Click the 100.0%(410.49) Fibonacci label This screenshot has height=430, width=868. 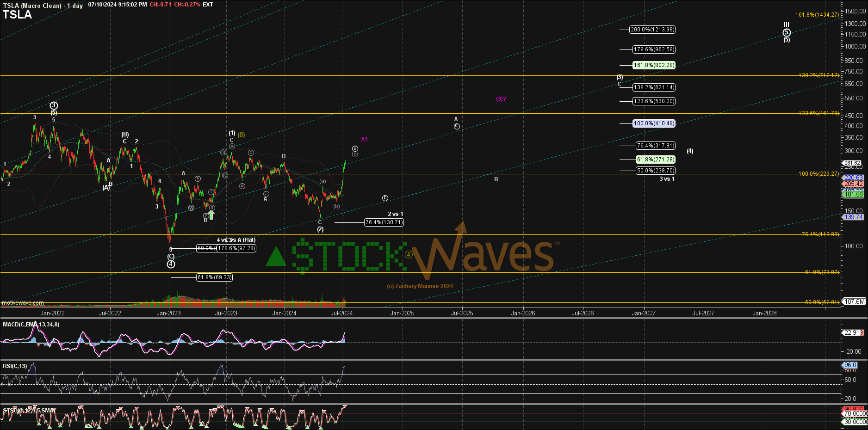click(654, 123)
